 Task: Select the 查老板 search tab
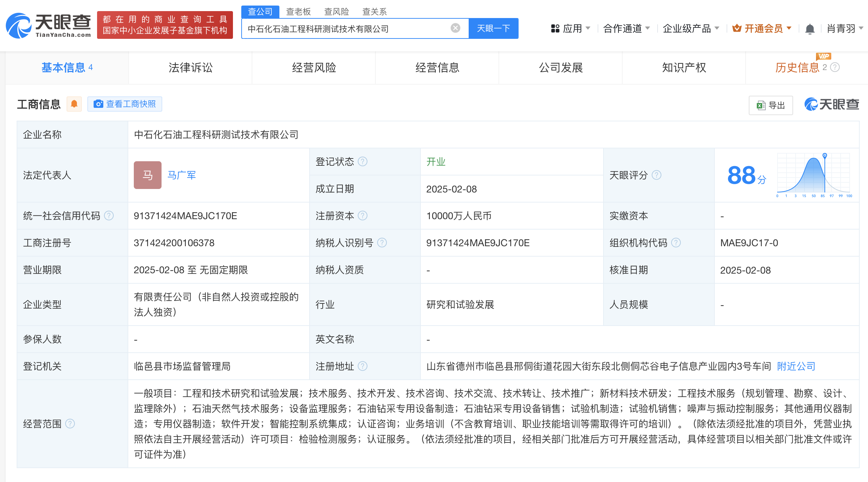pyautogui.click(x=298, y=12)
